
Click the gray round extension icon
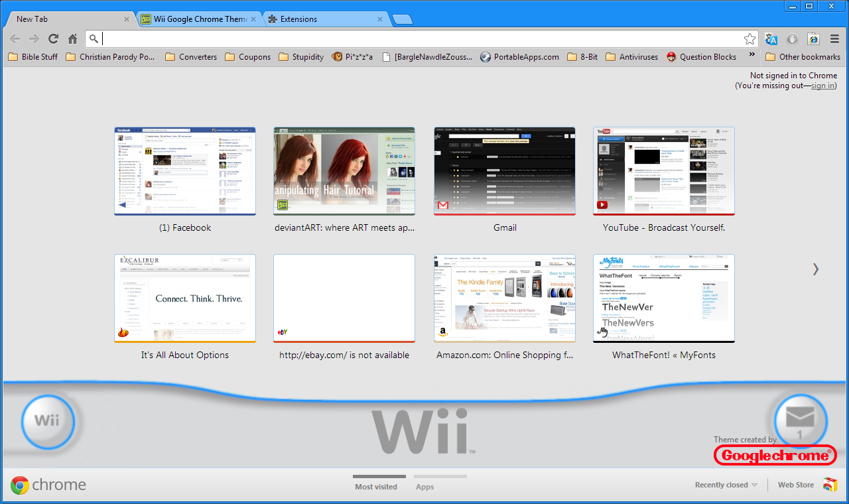click(792, 39)
